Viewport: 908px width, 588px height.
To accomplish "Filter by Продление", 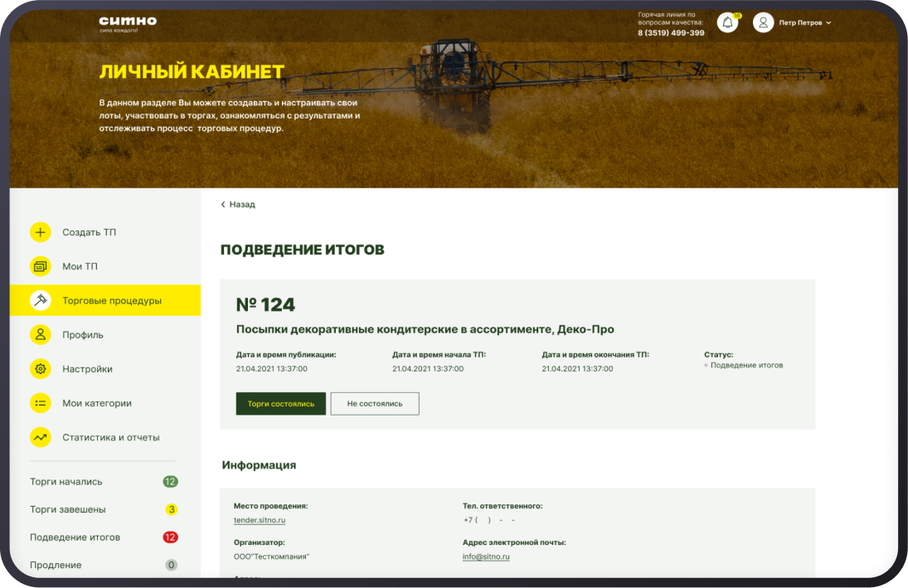I will [56, 565].
